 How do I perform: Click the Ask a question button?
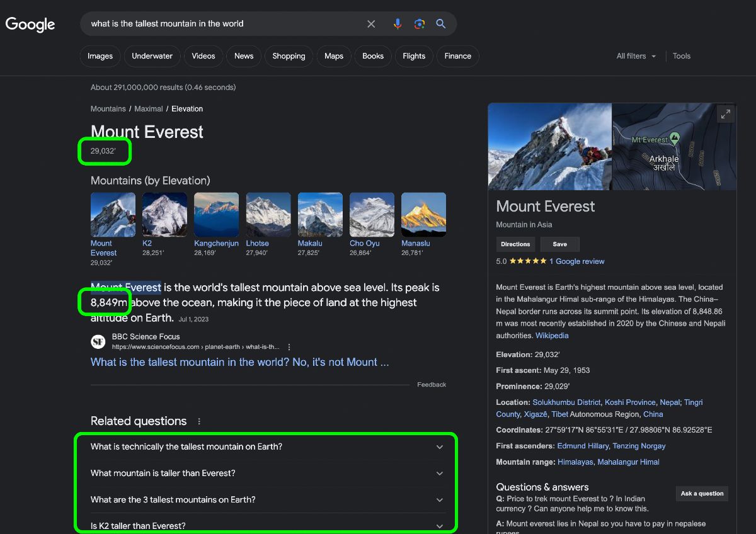pyautogui.click(x=702, y=494)
